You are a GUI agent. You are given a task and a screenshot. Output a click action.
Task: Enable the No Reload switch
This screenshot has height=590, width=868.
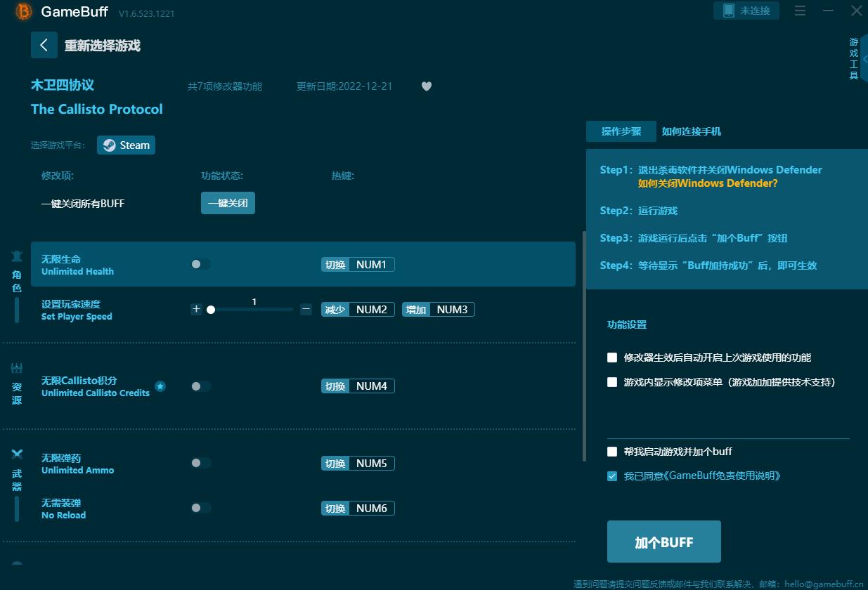coord(201,508)
